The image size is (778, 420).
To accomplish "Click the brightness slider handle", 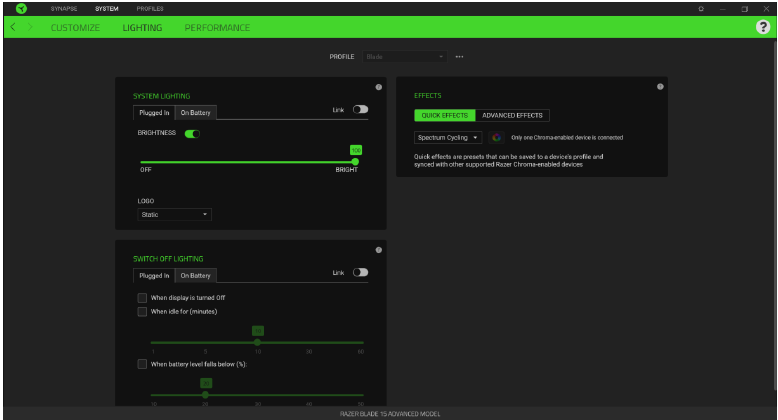I will (355, 162).
